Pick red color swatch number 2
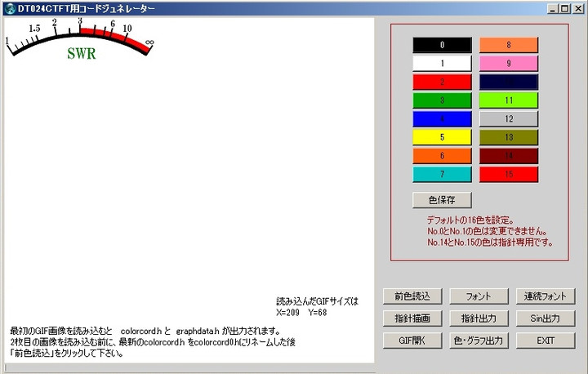The width and height of the screenshot is (588, 374). pos(442,82)
